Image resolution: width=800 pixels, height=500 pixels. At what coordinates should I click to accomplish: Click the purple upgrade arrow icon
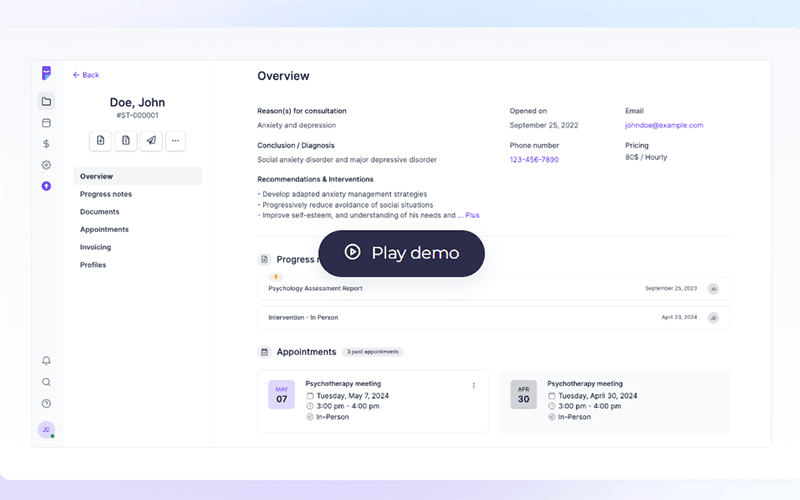coord(46,186)
